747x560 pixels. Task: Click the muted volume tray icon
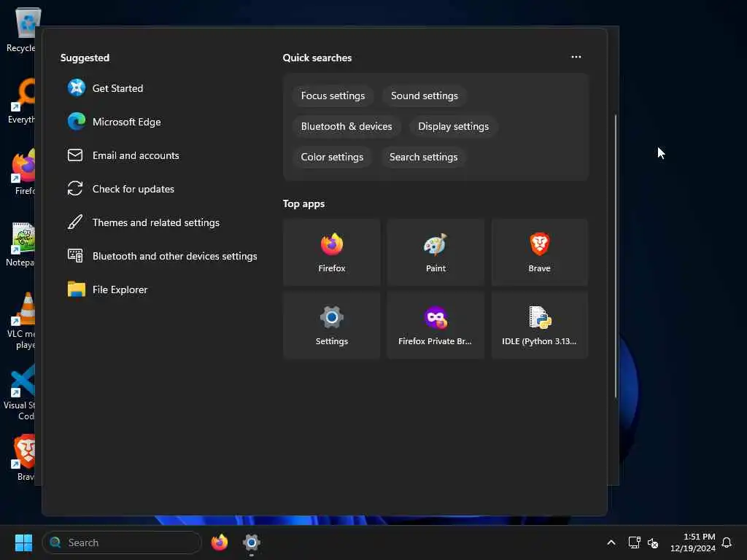653,542
